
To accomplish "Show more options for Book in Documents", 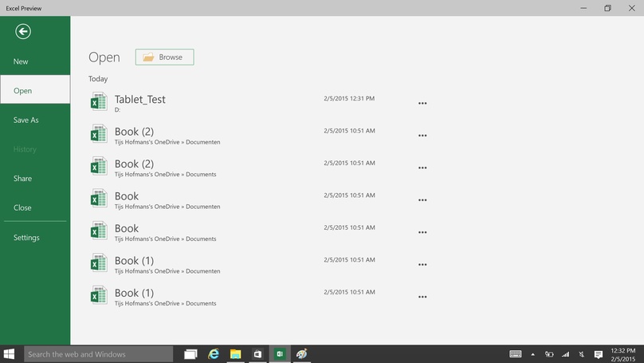I will point(422,232).
